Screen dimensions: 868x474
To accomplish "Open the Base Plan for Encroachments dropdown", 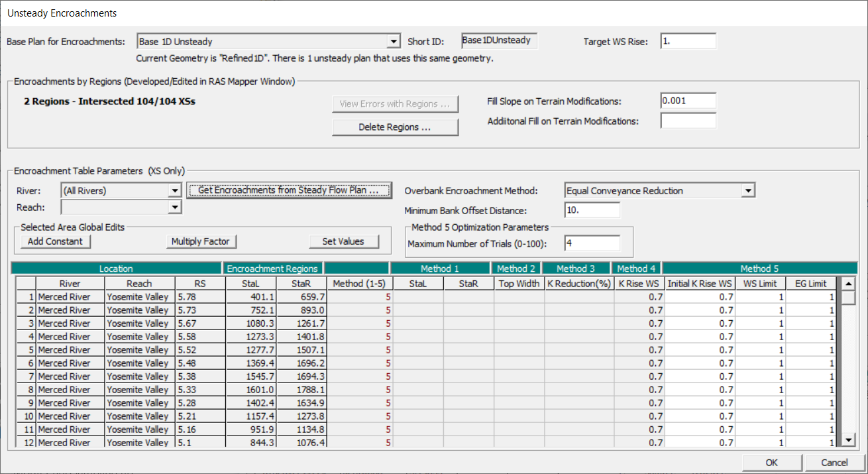I will [x=394, y=42].
